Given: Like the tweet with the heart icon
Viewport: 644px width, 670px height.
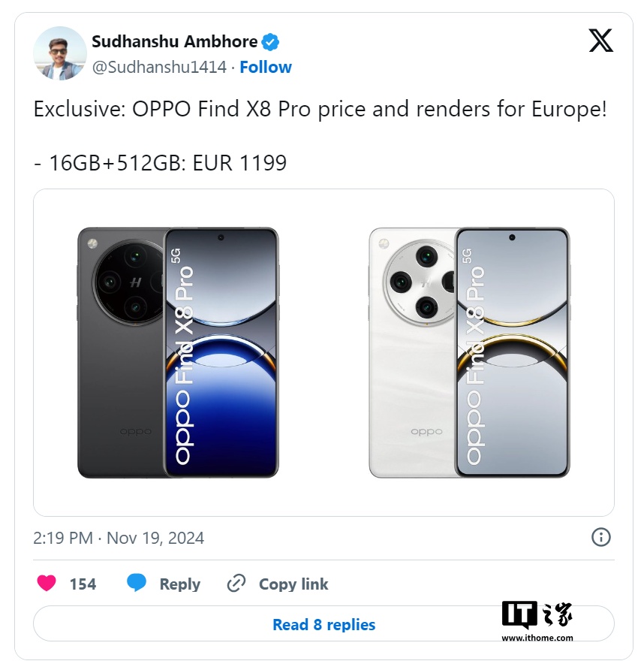Looking at the screenshot, I should pyautogui.click(x=47, y=583).
